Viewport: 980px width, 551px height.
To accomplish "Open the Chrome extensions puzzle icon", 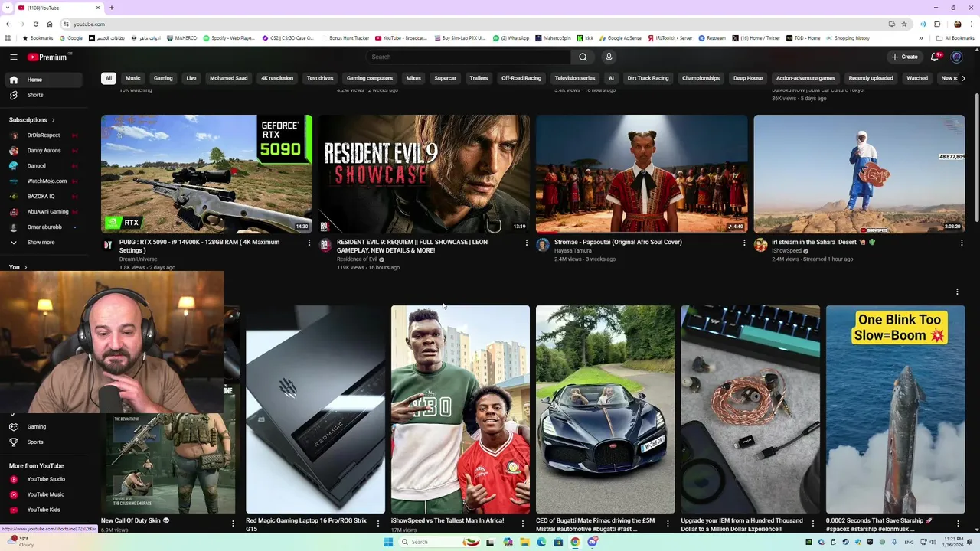I will coord(937,24).
